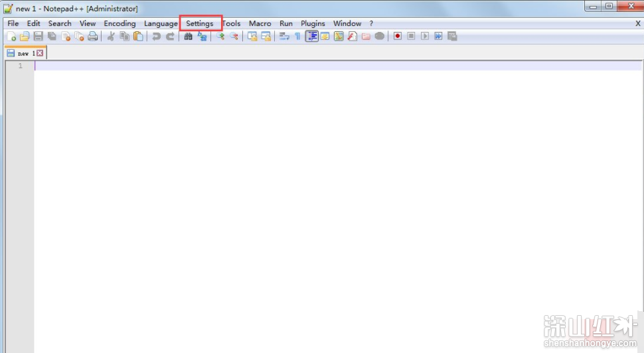Open the File menu
The image size is (644, 353).
coord(13,23)
